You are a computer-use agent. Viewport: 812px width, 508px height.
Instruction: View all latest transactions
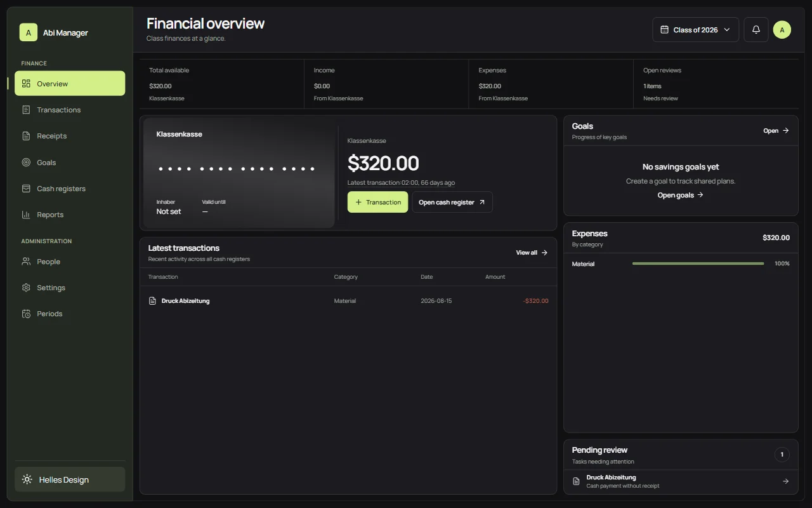(532, 253)
